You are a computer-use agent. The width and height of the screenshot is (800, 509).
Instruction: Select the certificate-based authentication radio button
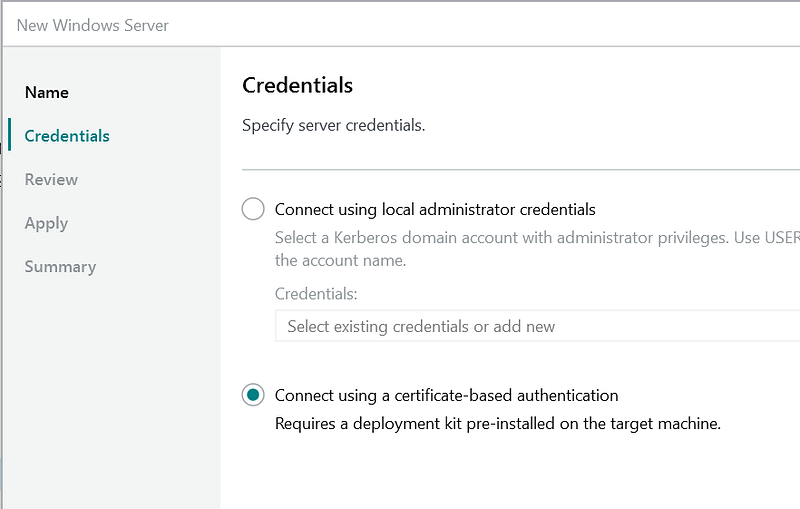[x=254, y=395]
